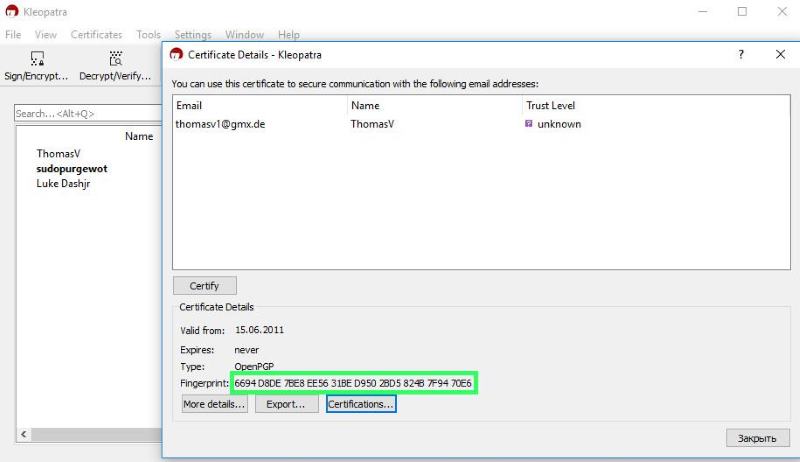Click the Export... button
Screen dimensions: 800x462
pos(286,404)
